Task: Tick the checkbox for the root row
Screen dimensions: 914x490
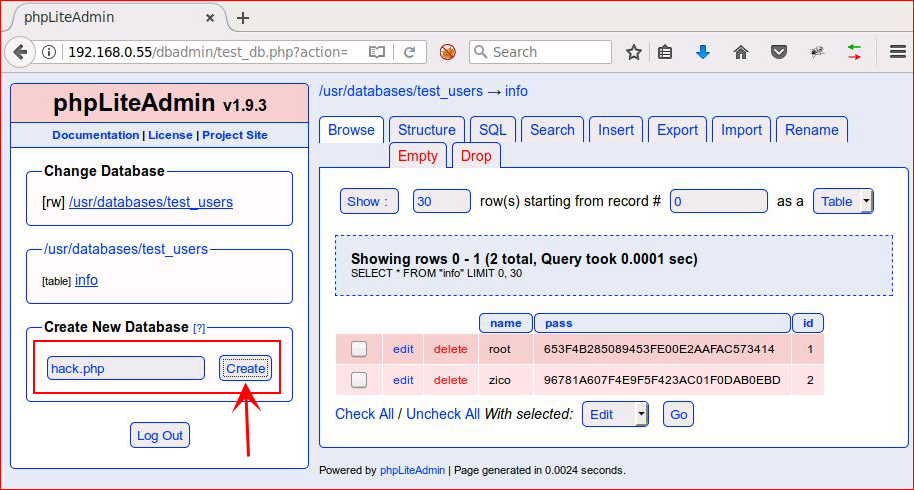Action: (359, 349)
